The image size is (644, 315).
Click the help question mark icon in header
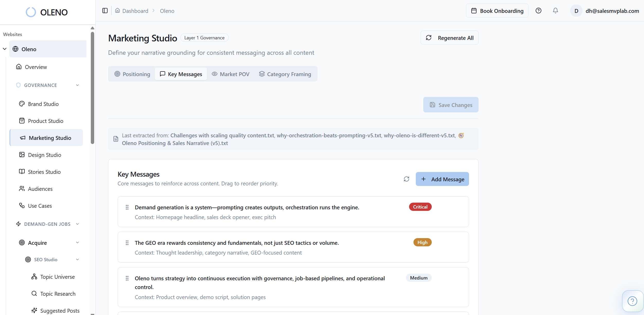538,11
